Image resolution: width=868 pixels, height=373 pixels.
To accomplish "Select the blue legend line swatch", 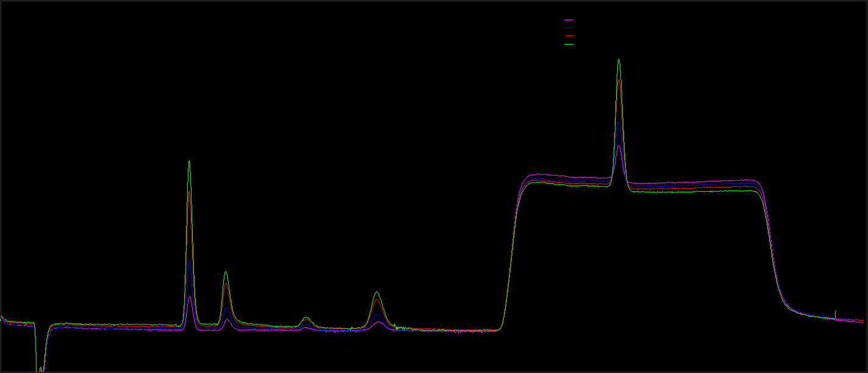I will [569, 28].
